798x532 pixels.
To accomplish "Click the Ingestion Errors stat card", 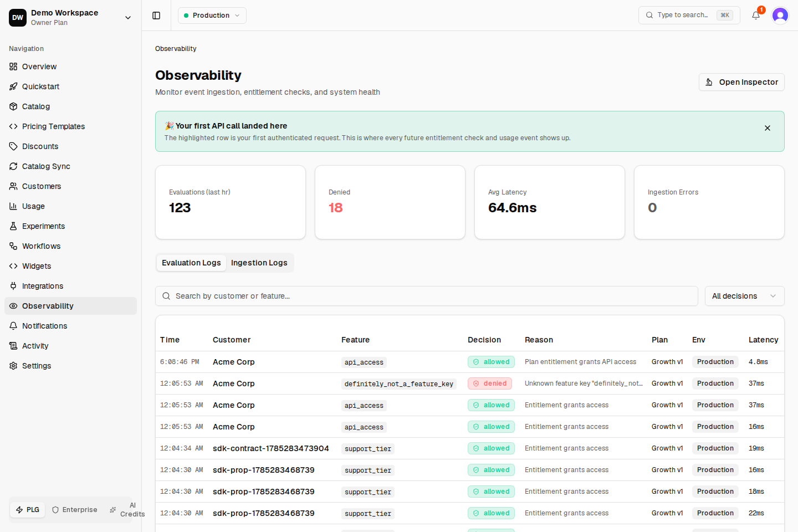I will 709,202.
